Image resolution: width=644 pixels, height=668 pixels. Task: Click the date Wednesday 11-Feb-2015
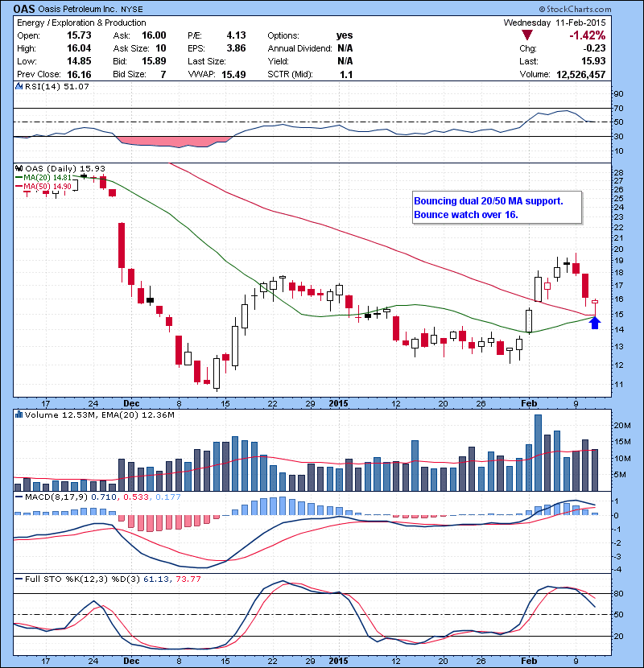(555, 23)
